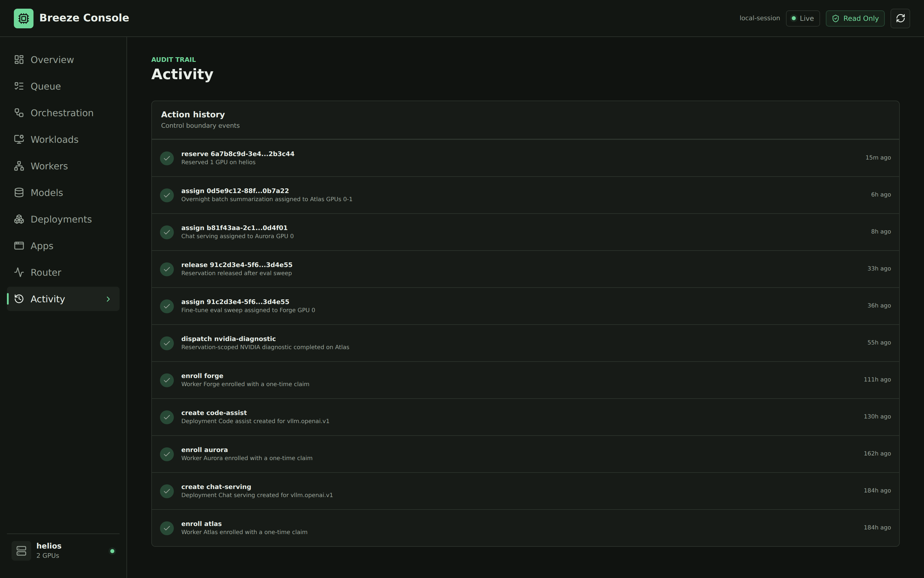
Task: Go to the Queue section
Action: pyautogui.click(x=63, y=86)
